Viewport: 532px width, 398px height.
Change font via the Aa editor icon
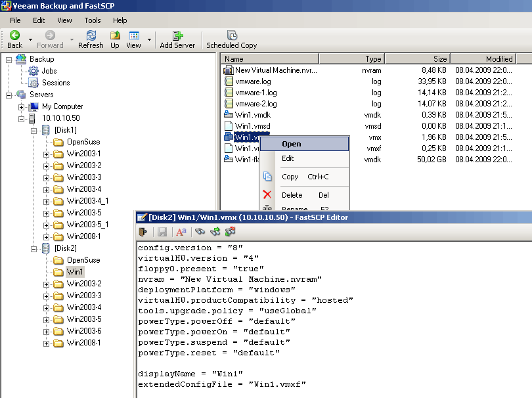tap(181, 231)
